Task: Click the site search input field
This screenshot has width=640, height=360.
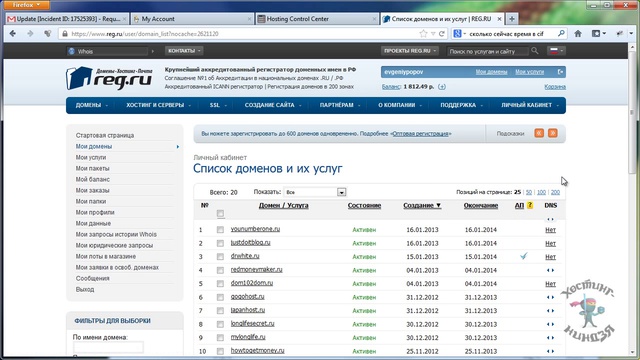Action: 488,51
